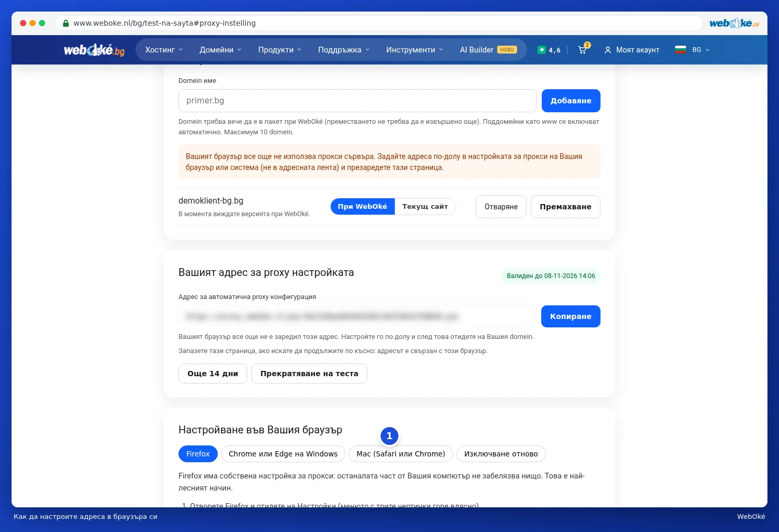Click the demoklient-bg.bg domain name
This screenshot has width=779, height=532.
211,201
